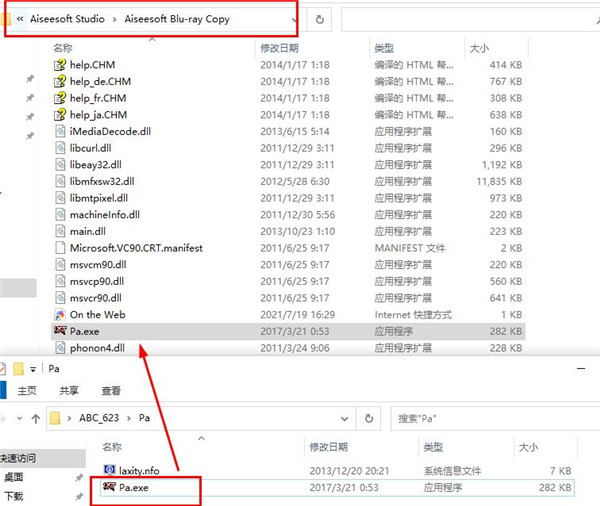
Task: Click the ABC_623 breadcrumb
Action: tap(99, 418)
